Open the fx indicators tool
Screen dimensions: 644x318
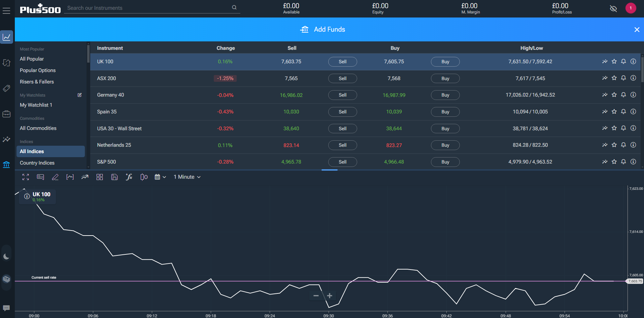tap(129, 177)
